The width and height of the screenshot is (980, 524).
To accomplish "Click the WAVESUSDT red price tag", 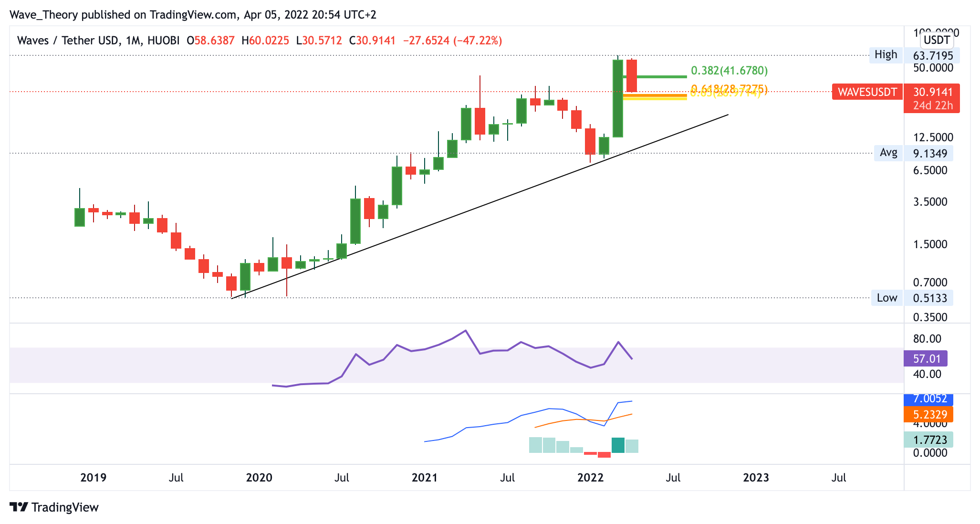I will coord(867,92).
